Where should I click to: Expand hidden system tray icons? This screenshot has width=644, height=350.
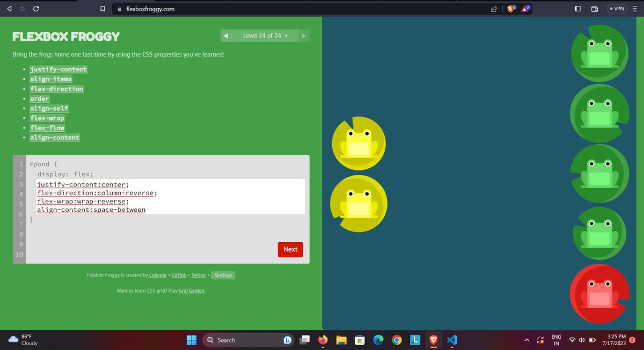(526, 340)
